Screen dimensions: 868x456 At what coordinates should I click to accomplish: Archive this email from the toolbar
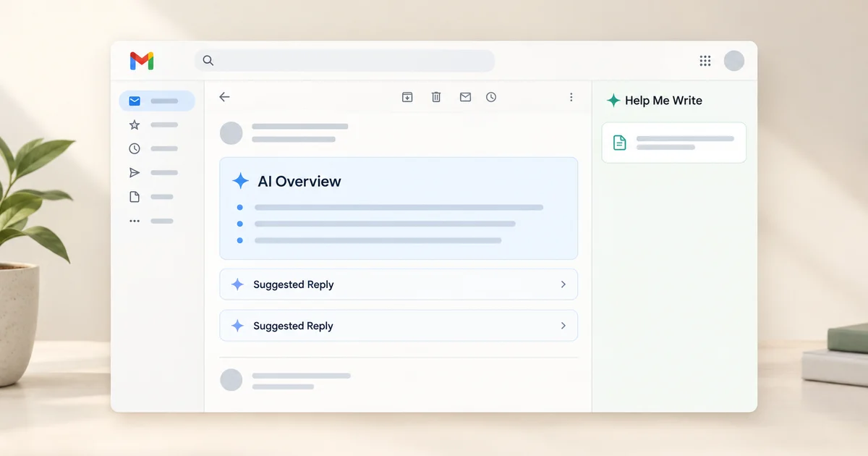click(407, 97)
